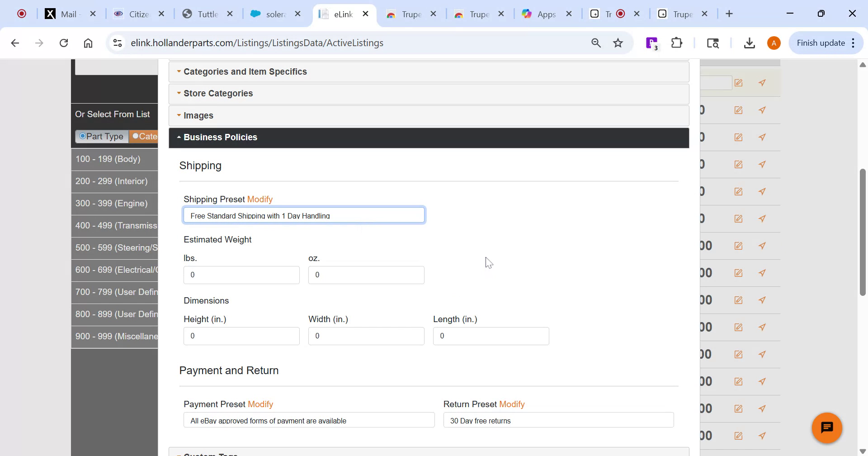The width and height of the screenshot is (868, 456).
Task: Click Modify link next to Payment Preset
Action: point(260,404)
